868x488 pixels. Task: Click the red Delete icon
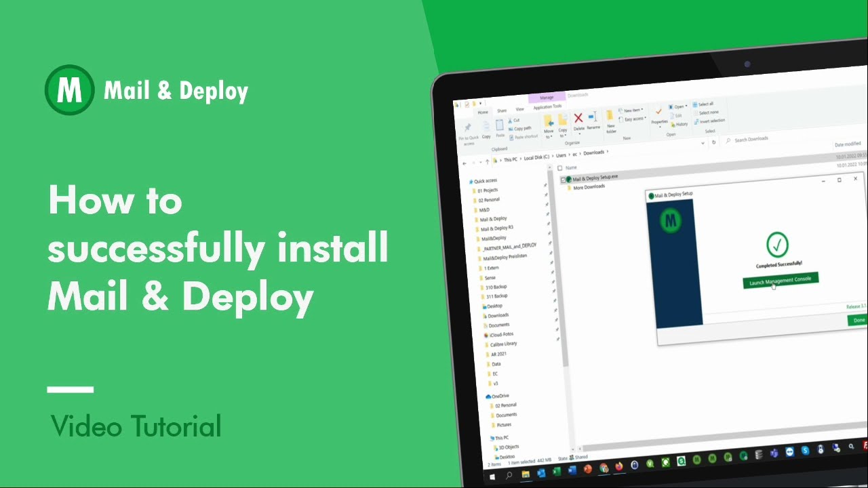(578, 119)
